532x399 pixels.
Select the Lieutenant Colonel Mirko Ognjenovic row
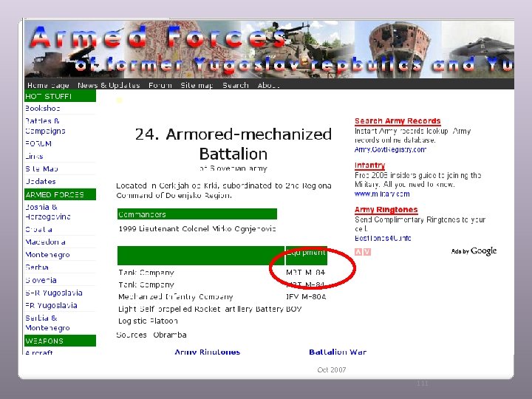pos(197,228)
